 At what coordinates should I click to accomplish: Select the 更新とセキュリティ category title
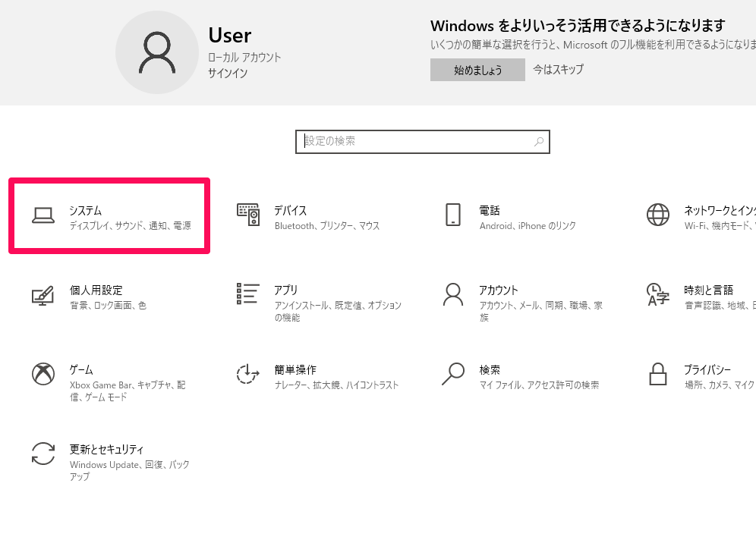(106, 449)
